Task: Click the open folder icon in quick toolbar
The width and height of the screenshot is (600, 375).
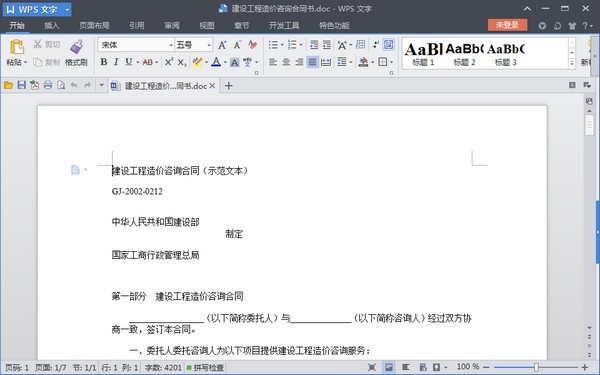Action: point(8,85)
